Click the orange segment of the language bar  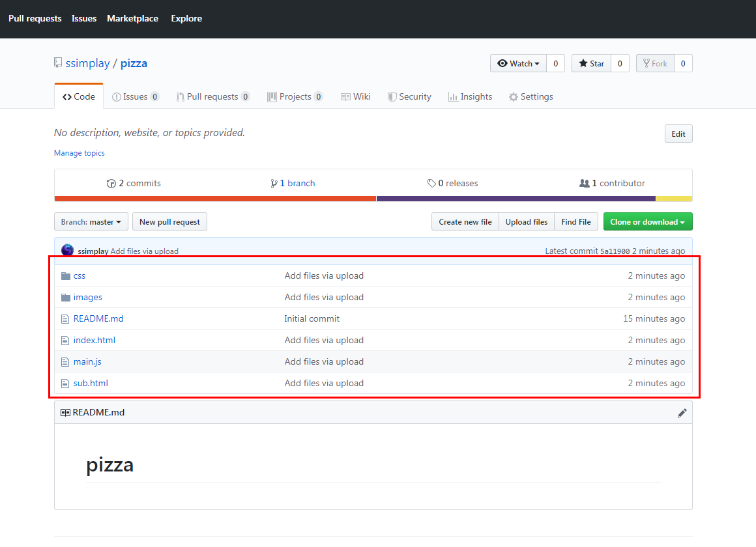coord(215,199)
